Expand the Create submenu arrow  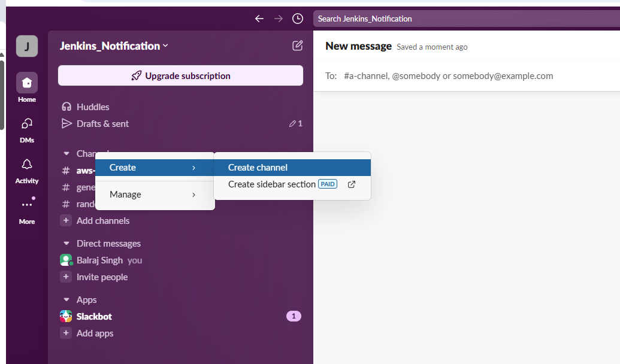click(x=193, y=168)
